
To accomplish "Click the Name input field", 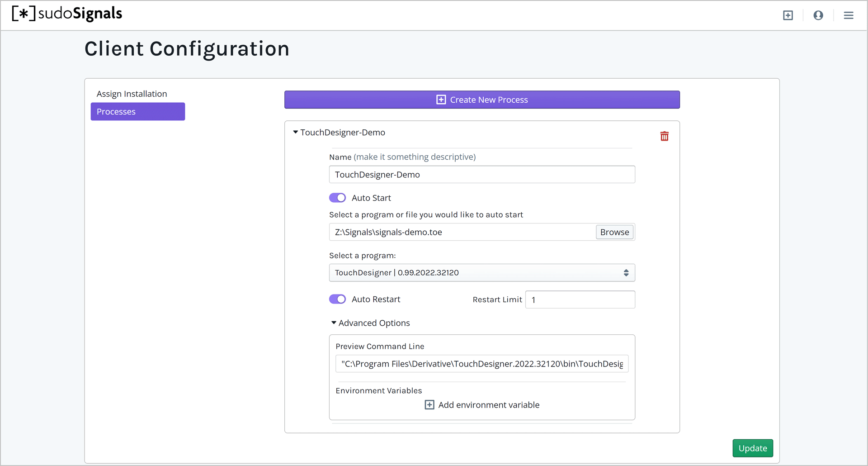I will pos(482,175).
